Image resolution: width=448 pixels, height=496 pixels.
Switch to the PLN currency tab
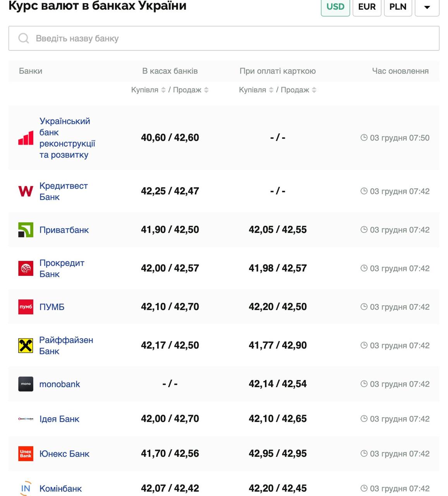pyautogui.click(x=398, y=7)
